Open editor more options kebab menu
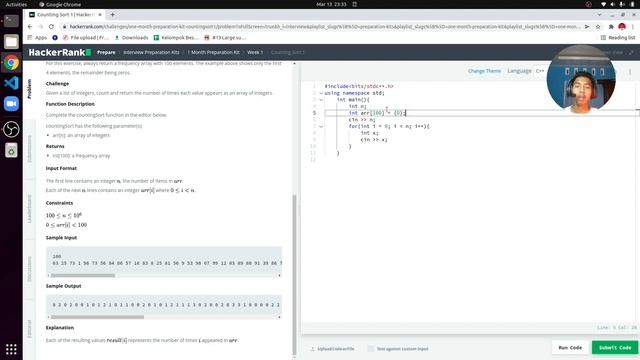The width and height of the screenshot is (640, 360). (630, 72)
